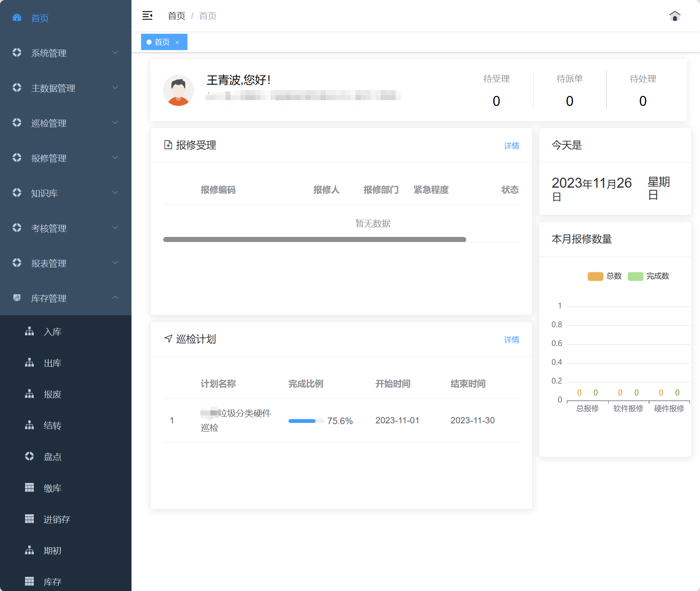Expand the 报修管理 menu chevron
This screenshot has height=591, width=700.
115,158
